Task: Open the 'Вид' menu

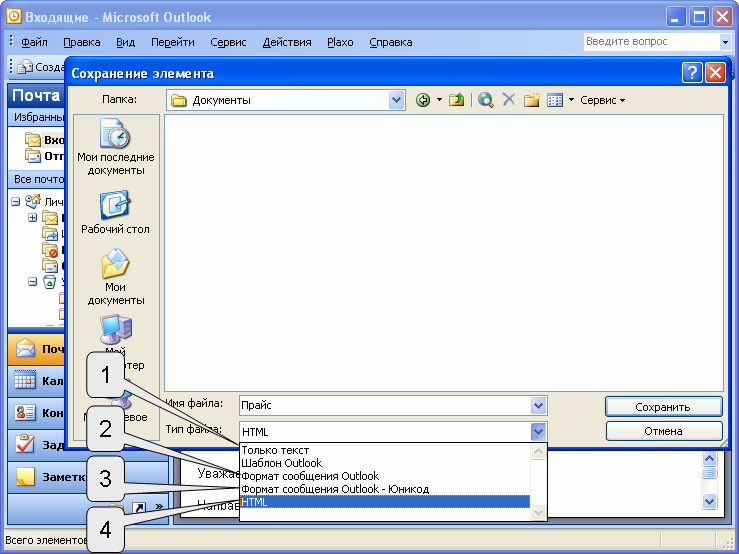Action: pyautogui.click(x=125, y=42)
